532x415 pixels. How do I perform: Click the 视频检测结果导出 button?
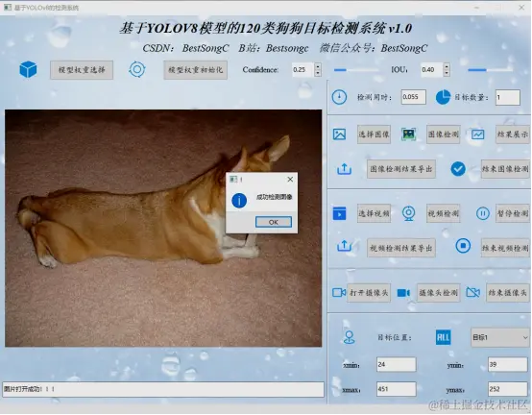401,248
